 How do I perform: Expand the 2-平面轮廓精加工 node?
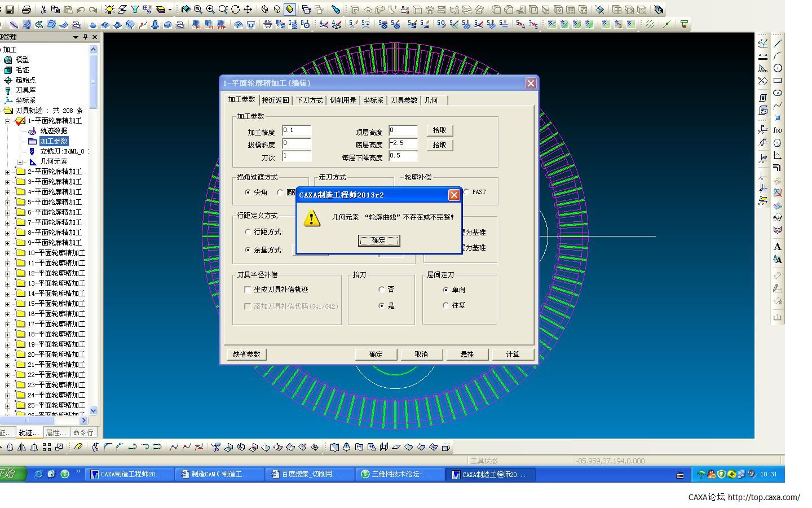8,172
